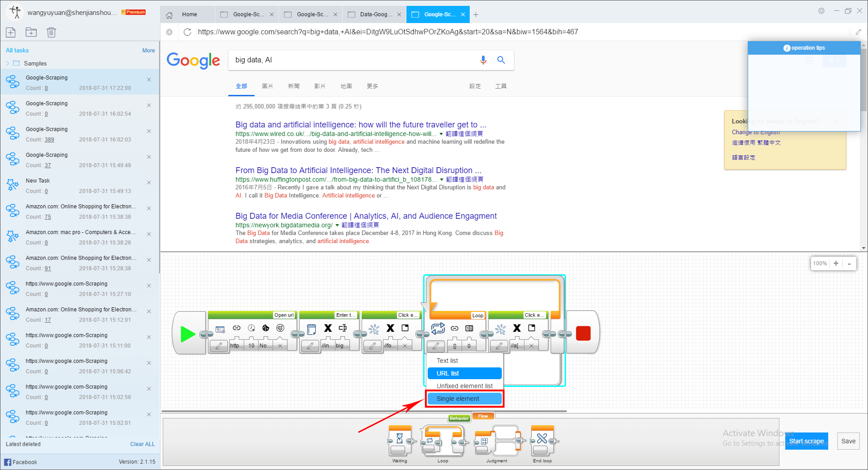Click the Facebook icon in the status bar
Image resolution: width=868 pixels, height=470 pixels.
(x=8, y=462)
